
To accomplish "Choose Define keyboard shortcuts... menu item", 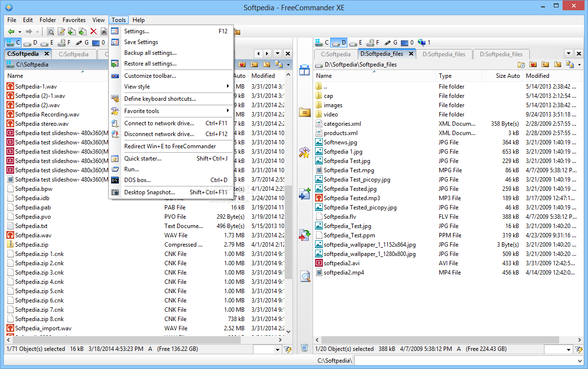I will pos(170,99).
